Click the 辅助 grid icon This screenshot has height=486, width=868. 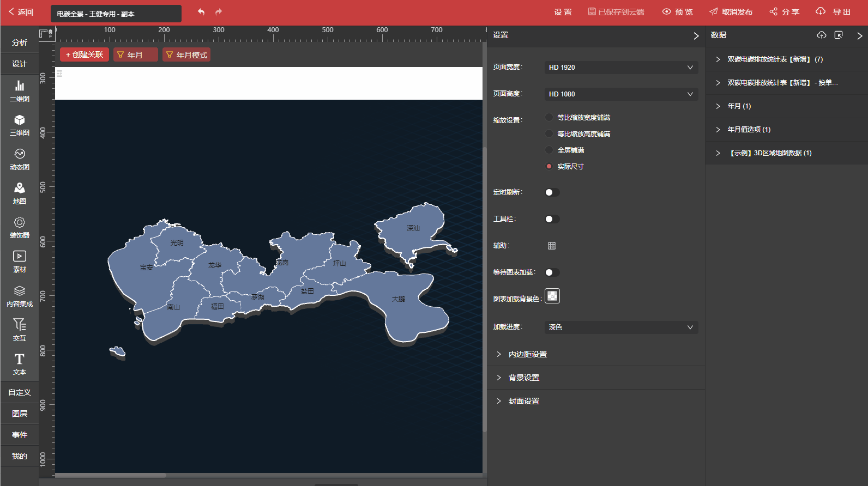552,246
